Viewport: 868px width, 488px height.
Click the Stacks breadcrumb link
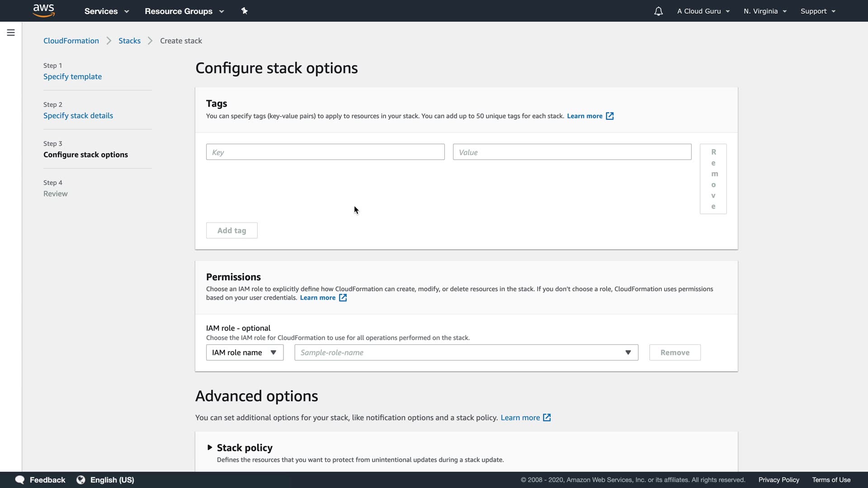[x=129, y=41]
